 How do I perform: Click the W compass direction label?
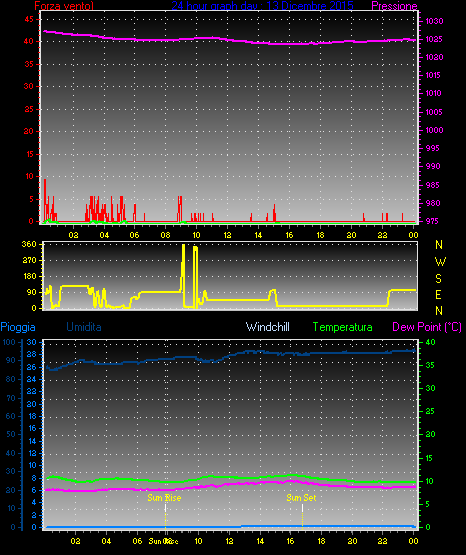[x=440, y=262]
